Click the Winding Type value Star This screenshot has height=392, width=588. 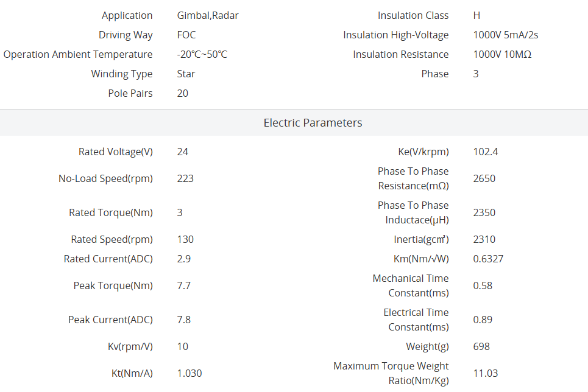click(186, 74)
